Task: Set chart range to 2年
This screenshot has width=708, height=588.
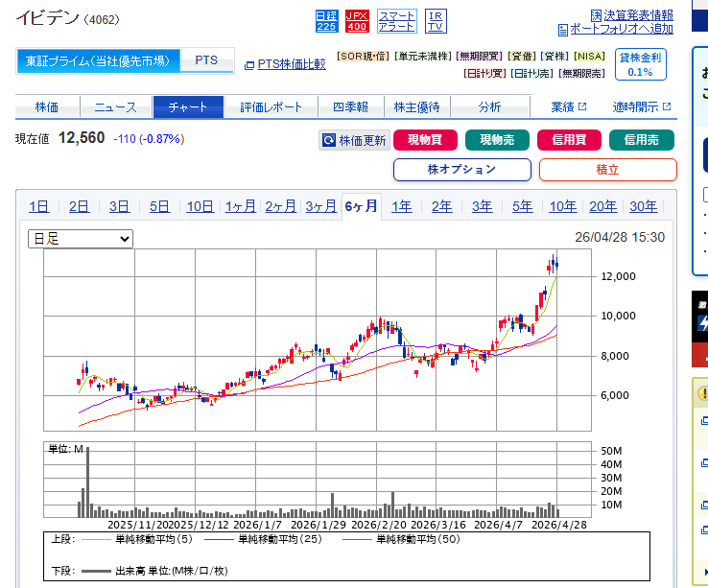Action: click(x=442, y=207)
